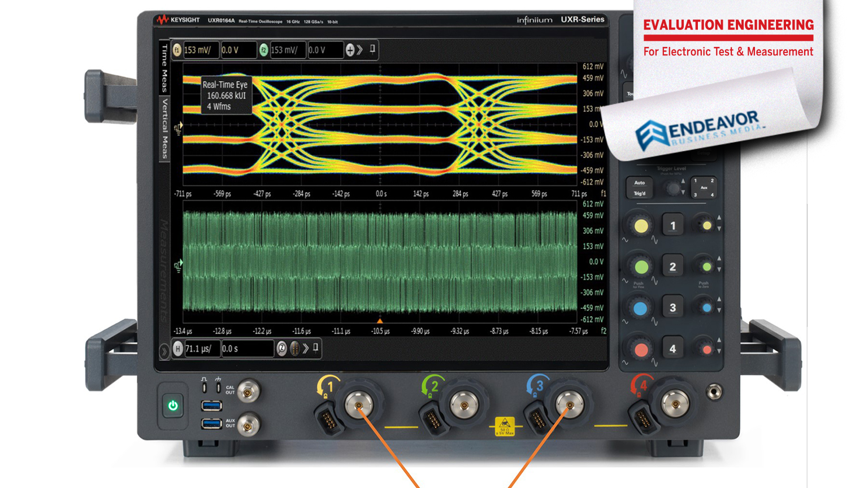Pin the horizontal toolbar using its pin icon
Viewport: 868px width, 488px height.
(x=315, y=348)
